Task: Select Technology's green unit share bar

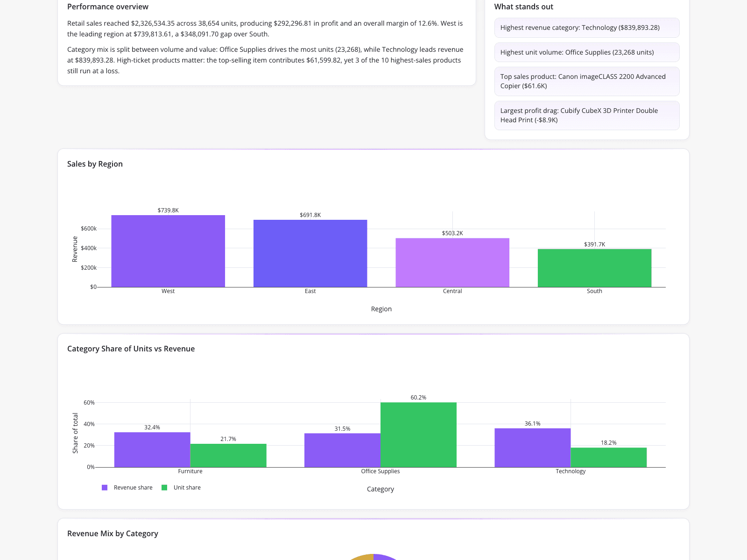Action: (609, 457)
